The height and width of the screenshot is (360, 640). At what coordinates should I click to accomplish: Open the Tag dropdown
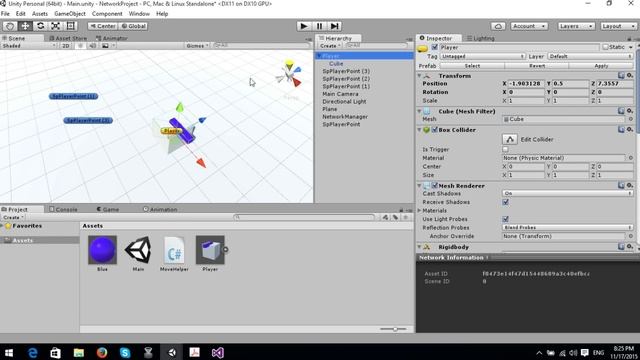[482, 56]
